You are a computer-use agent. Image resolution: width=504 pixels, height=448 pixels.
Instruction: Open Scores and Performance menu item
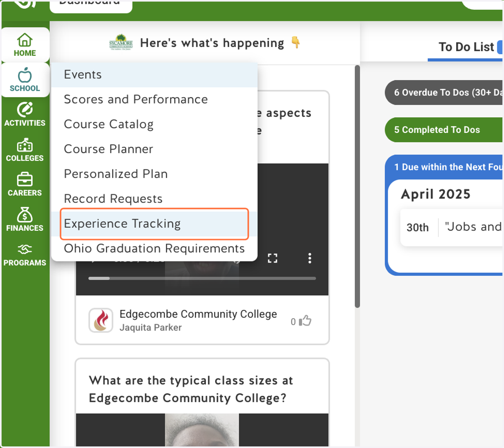tap(154, 100)
